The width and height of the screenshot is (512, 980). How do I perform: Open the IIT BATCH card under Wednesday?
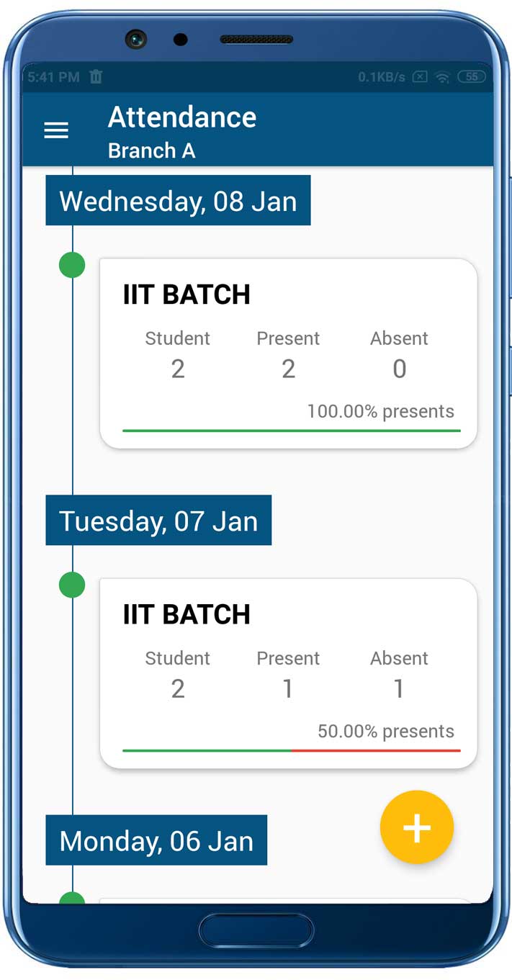(288, 351)
